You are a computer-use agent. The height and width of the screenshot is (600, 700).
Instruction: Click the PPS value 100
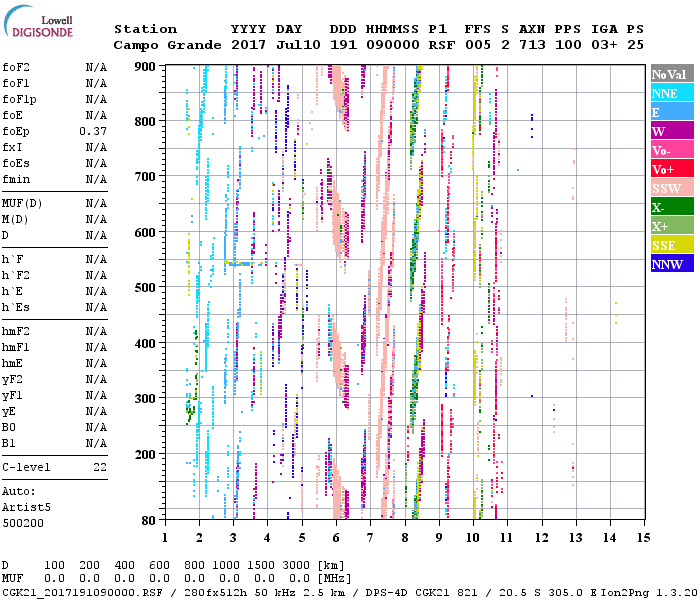click(x=568, y=45)
